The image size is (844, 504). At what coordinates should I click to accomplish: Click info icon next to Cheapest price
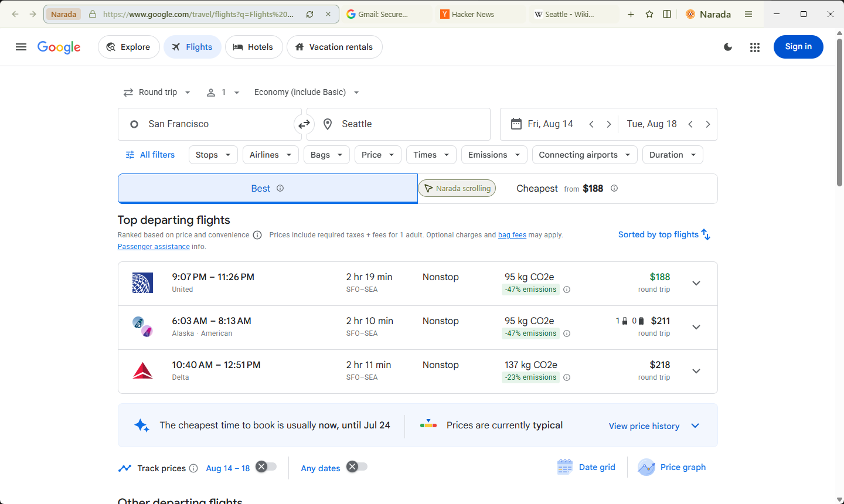point(614,188)
